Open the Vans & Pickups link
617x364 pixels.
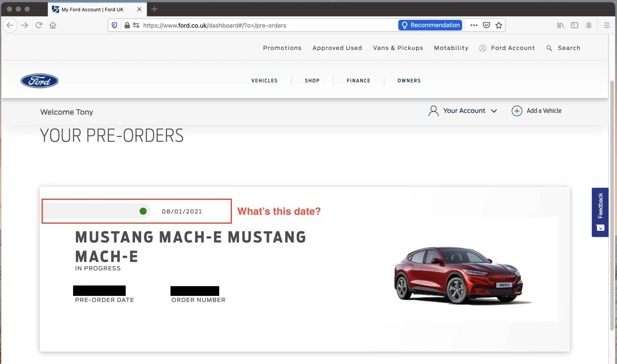click(x=398, y=48)
